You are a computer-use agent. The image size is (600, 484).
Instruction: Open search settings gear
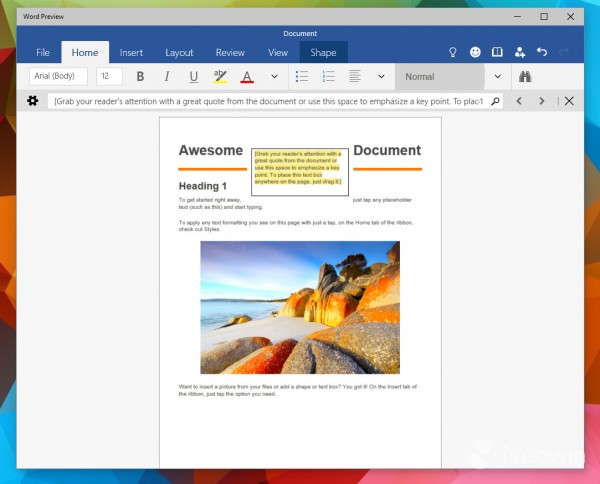pos(33,101)
